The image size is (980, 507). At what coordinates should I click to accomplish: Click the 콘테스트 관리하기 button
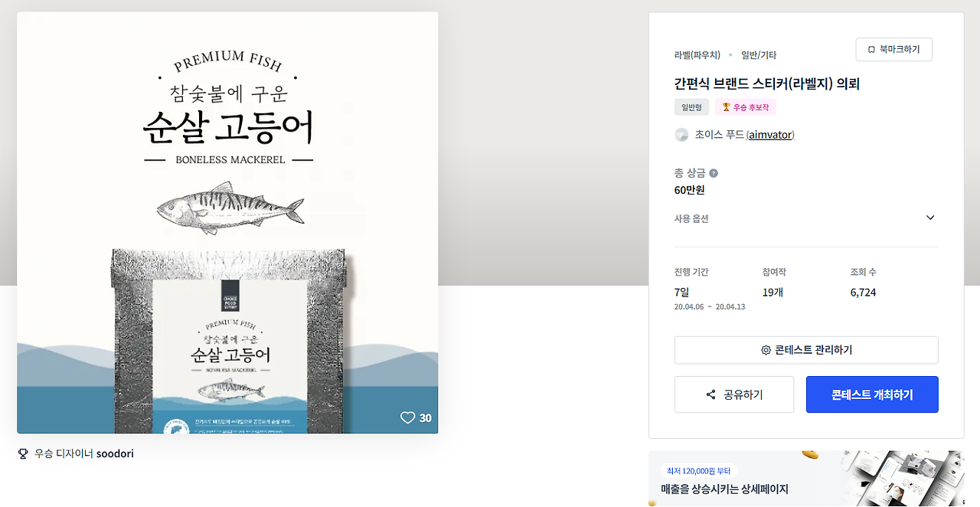click(806, 350)
